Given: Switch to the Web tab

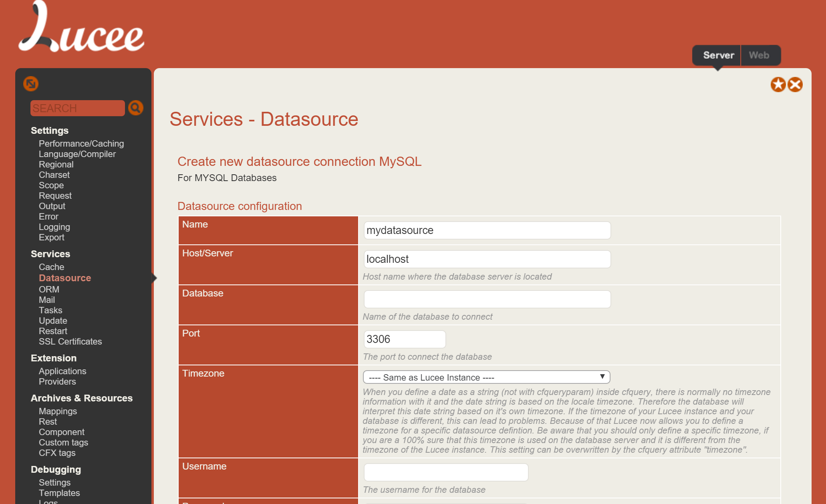Looking at the screenshot, I should coord(759,55).
